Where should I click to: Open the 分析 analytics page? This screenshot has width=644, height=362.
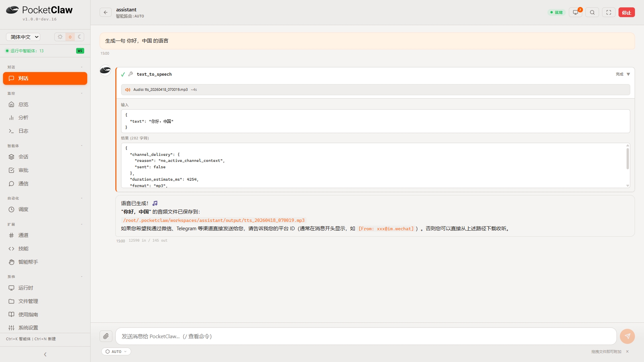click(x=45, y=118)
